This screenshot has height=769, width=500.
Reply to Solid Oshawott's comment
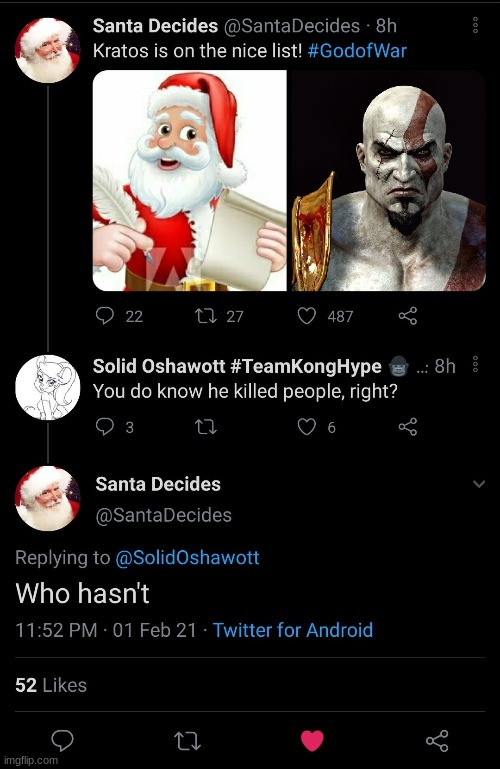click(104, 427)
